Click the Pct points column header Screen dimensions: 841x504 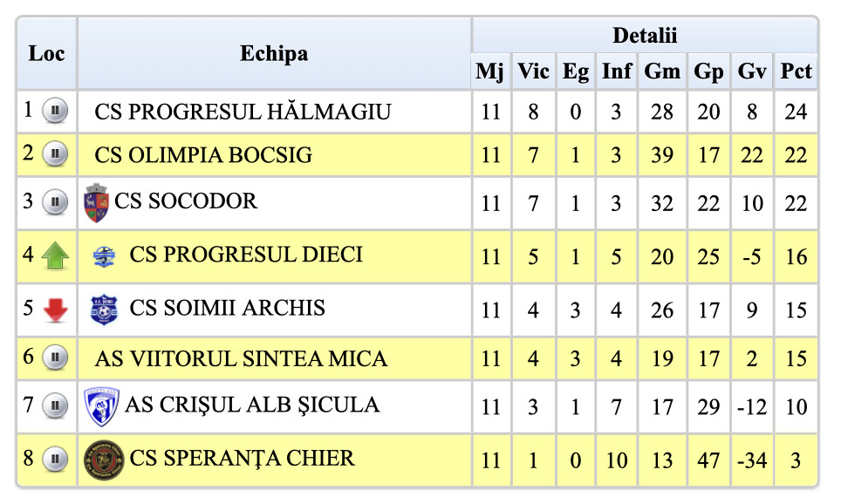pos(796,72)
